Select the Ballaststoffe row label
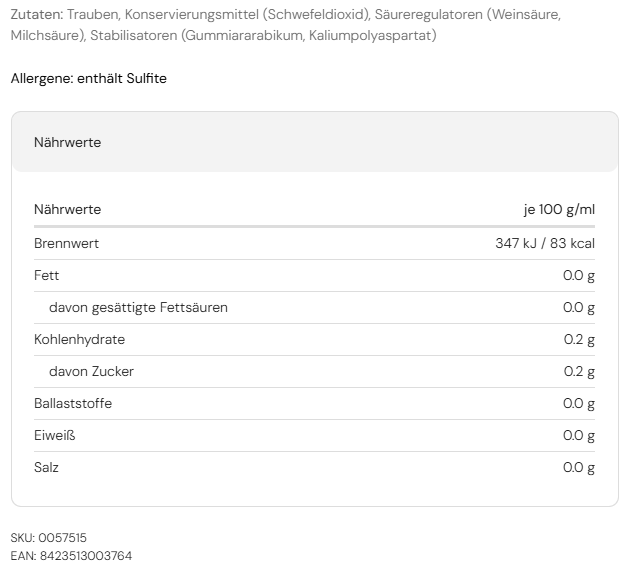Viewport: 628px width, 574px height. (x=73, y=403)
